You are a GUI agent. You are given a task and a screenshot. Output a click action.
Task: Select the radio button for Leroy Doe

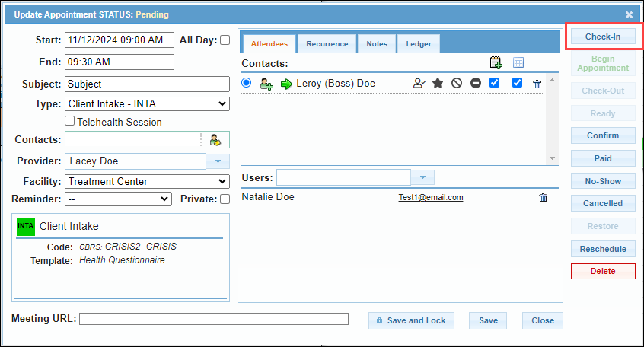pos(247,83)
